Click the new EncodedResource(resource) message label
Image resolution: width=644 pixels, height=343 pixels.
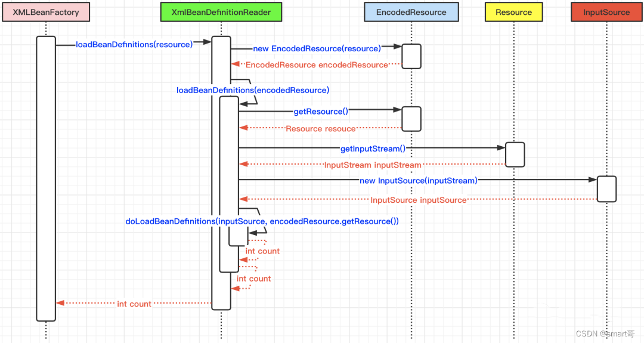[x=317, y=48]
